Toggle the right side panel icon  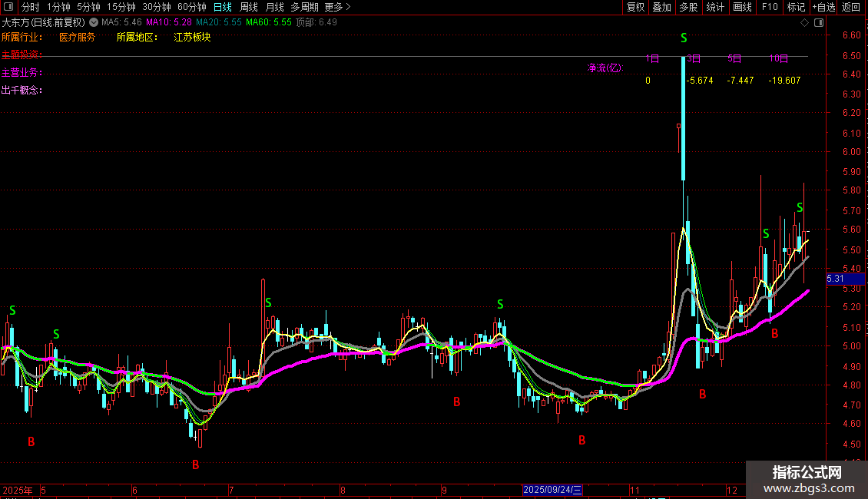point(820,23)
